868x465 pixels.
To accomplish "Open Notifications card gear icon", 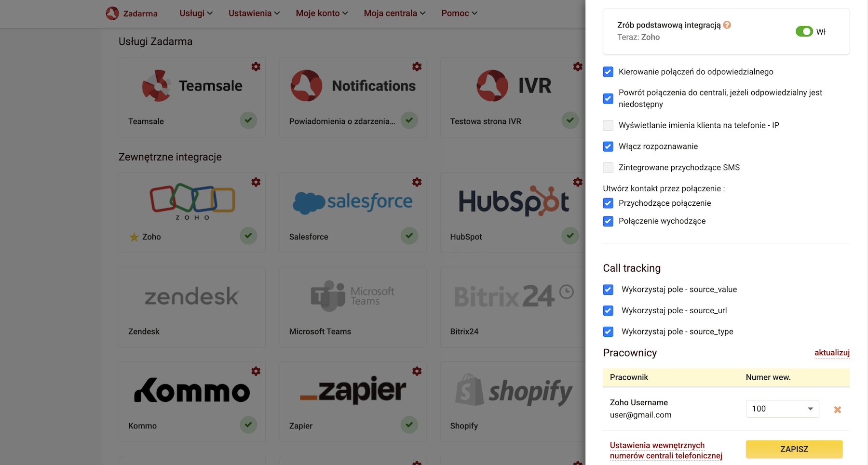I will [417, 66].
